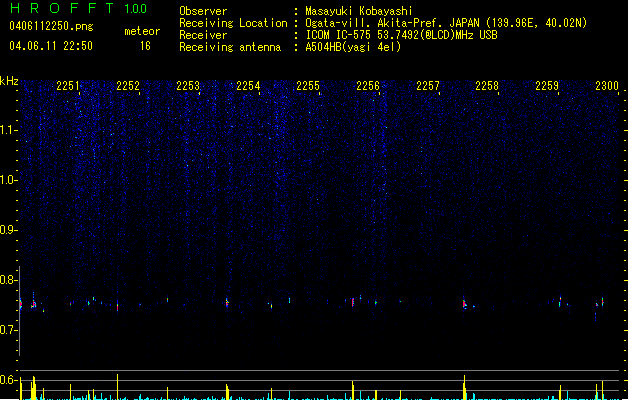Click the 0.9 kHz axis label
The height and width of the screenshot is (400, 629).
click(x=8, y=230)
